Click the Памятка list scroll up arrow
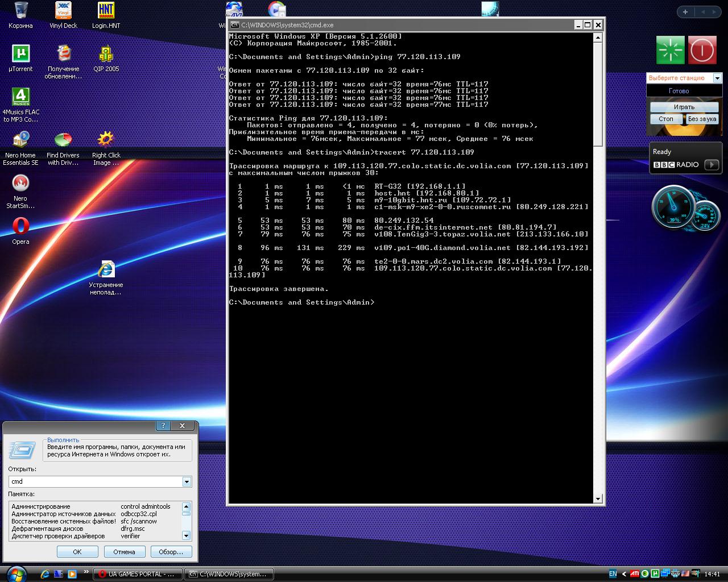 [x=186, y=506]
